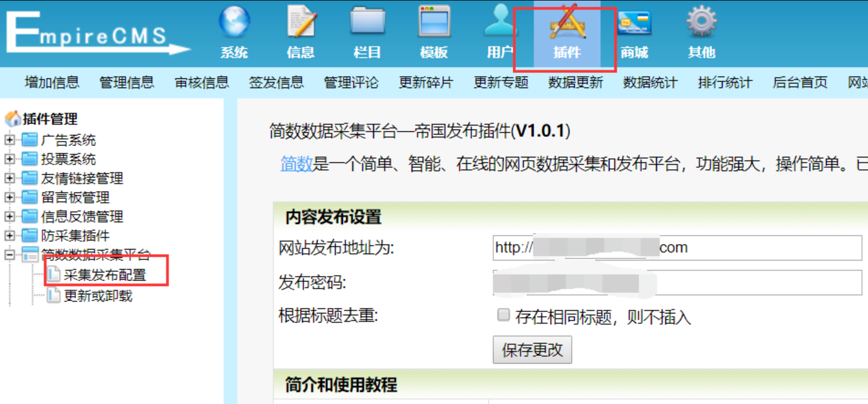The image size is (868, 404).
Task: Select 签发信息 in the submenu
Action: [x=276, y=83]
